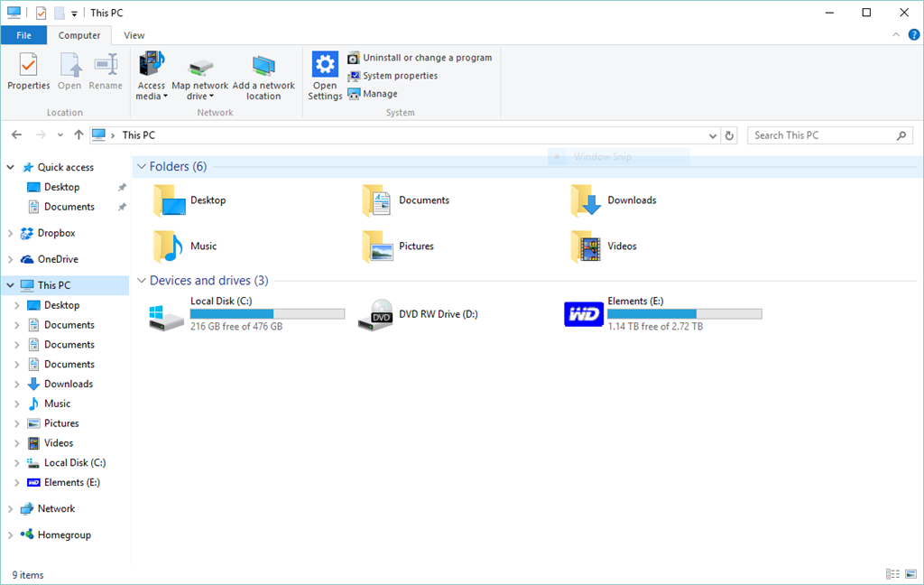Select the Computer ribbon tab
924x585 pixels.
(x=79, y=35)
